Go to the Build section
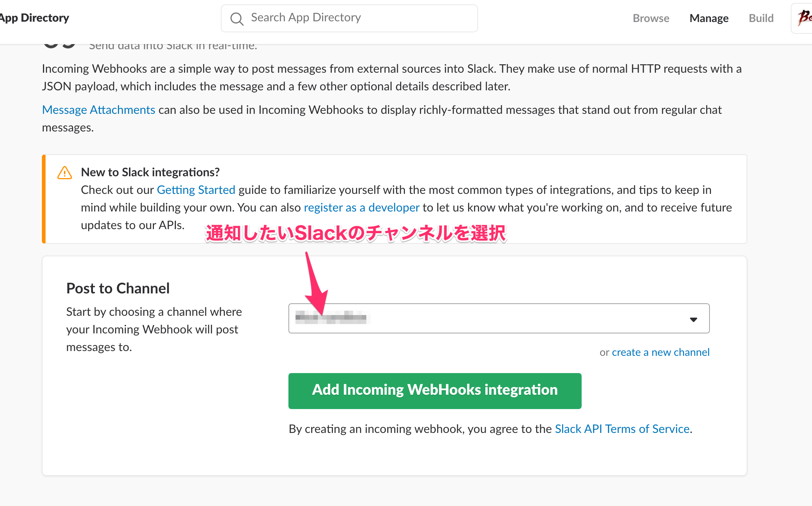The height and width of the screenshot is (506, 812). 761,18
